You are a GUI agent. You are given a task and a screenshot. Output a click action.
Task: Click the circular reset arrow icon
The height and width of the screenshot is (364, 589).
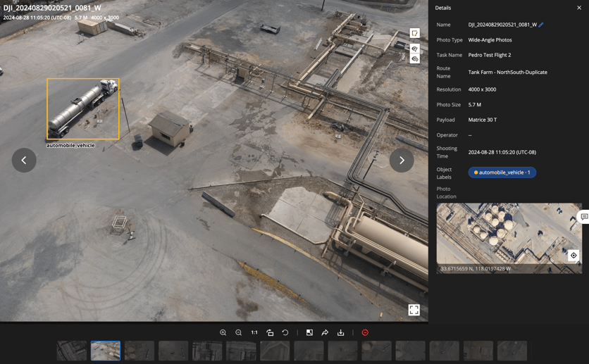[x=285, y=332]
